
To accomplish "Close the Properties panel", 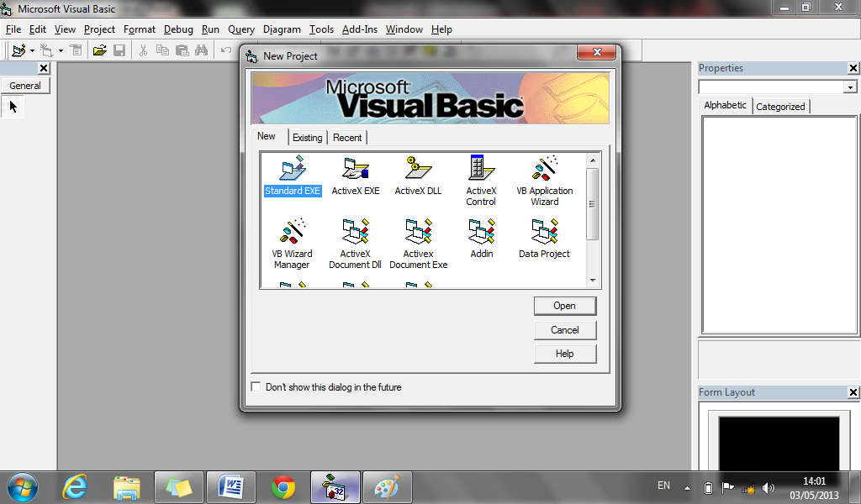I will (853, 68).
